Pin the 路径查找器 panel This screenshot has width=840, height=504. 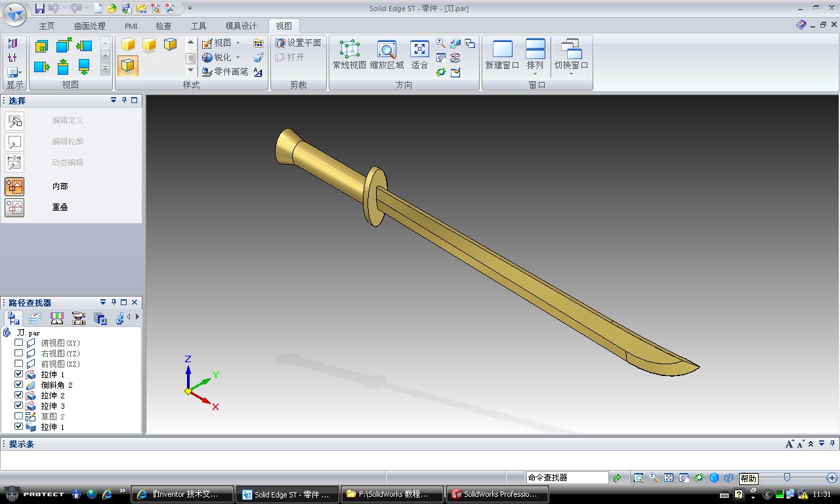pos(114,303)
